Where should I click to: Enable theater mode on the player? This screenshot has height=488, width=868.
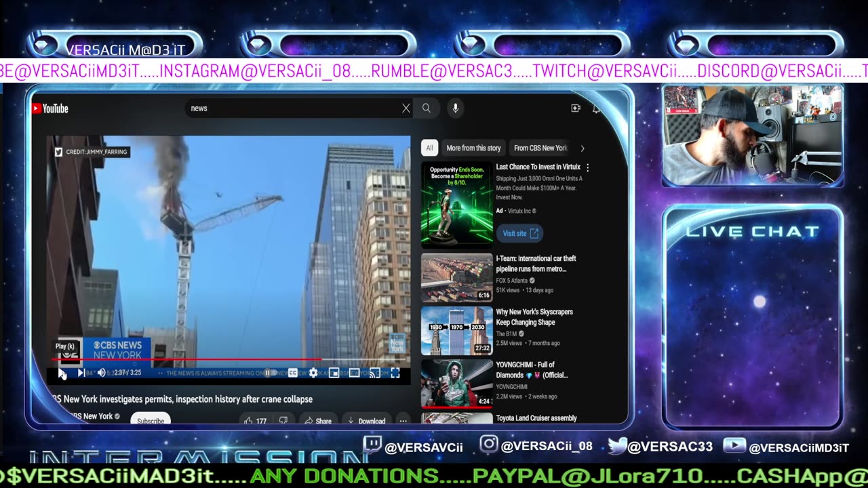354,373
